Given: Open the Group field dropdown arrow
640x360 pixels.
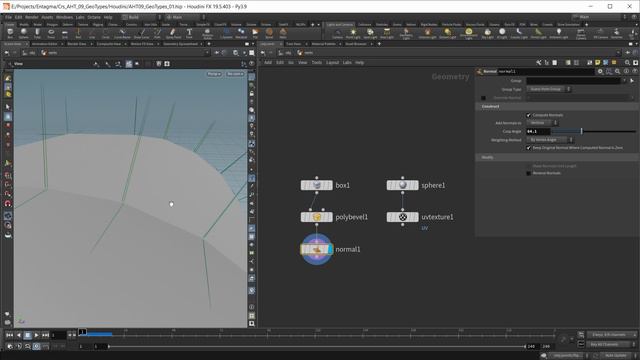Looking at the screenshot, I should coord(624,81).
